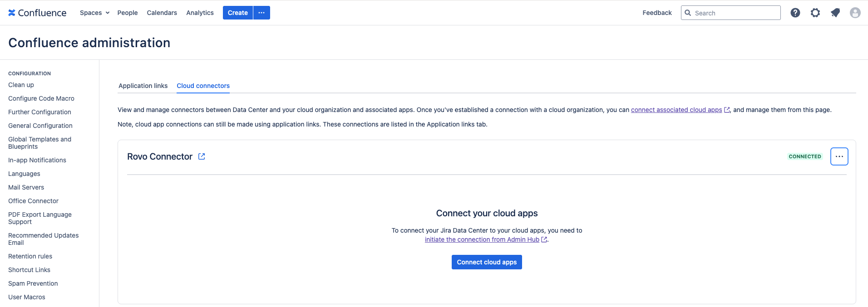Image resolution: width=868 pixels, height=307 pixels.
Task: Open the notifications icon in header
Action: [x=835, y=13]
